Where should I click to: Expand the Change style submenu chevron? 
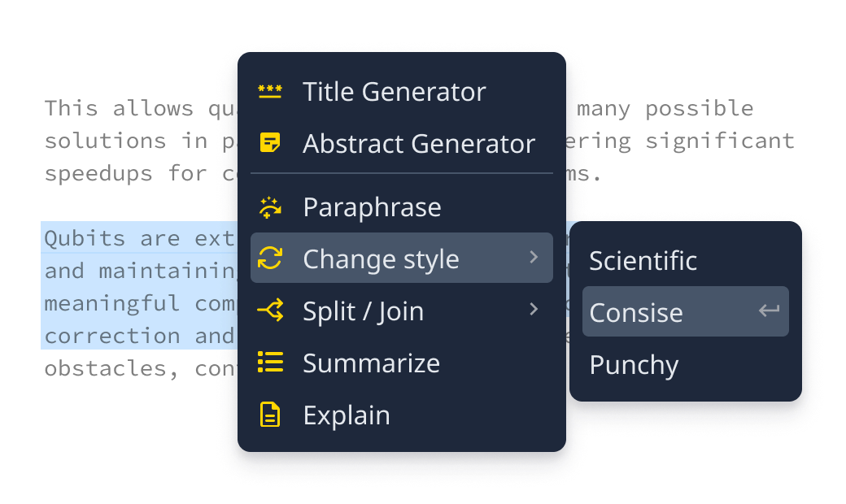(534, 258)
